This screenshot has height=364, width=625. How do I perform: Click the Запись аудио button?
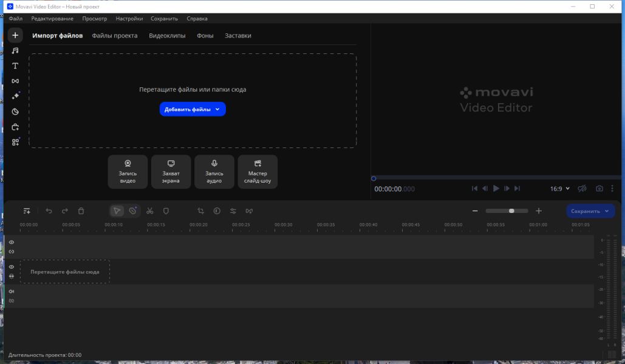pos(214,172)
